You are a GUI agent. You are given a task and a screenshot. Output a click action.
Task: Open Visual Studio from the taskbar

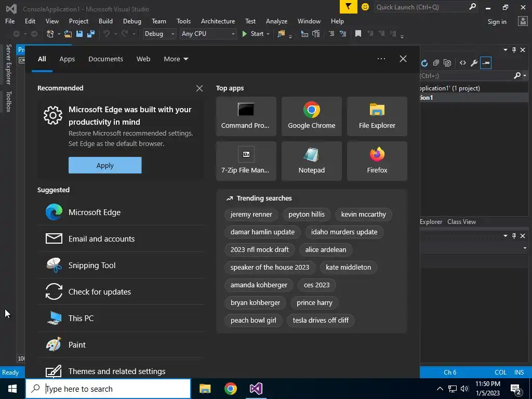256,389
